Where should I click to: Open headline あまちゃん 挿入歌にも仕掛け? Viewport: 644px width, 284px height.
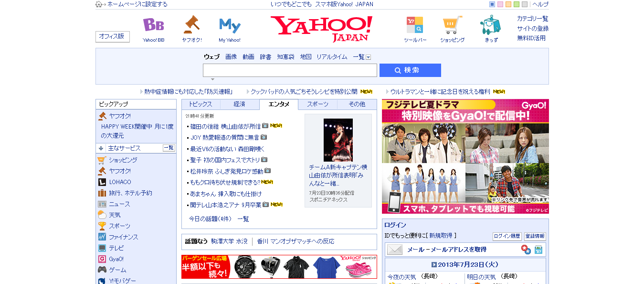(x=226, y=194)
